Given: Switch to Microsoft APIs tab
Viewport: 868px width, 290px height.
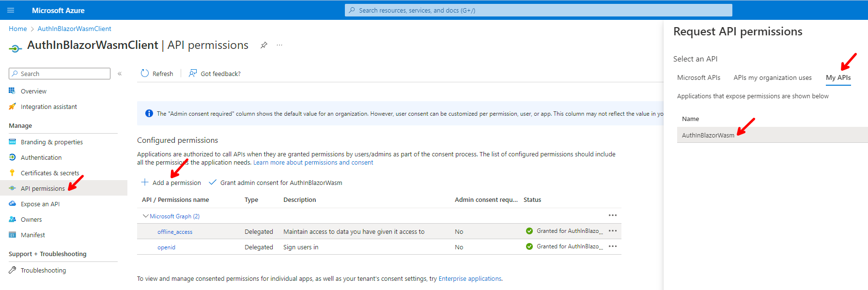Looking at the screenshot, I should (x=698, y=77).
